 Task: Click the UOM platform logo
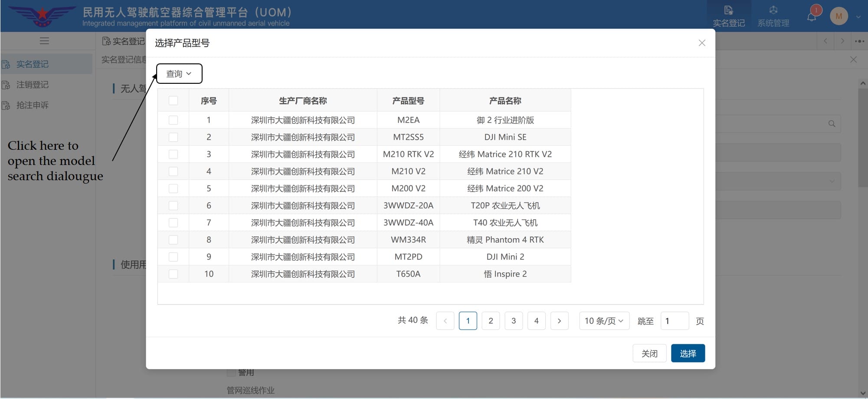coord(42,16)
